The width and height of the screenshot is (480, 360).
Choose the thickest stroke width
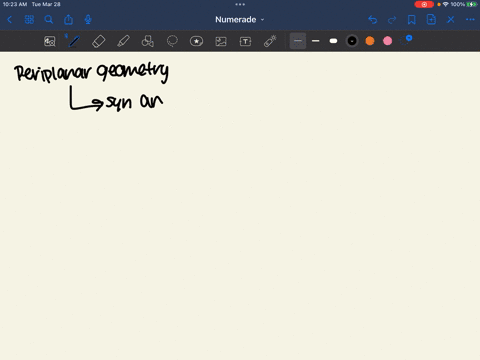click(x=333, y=41)
